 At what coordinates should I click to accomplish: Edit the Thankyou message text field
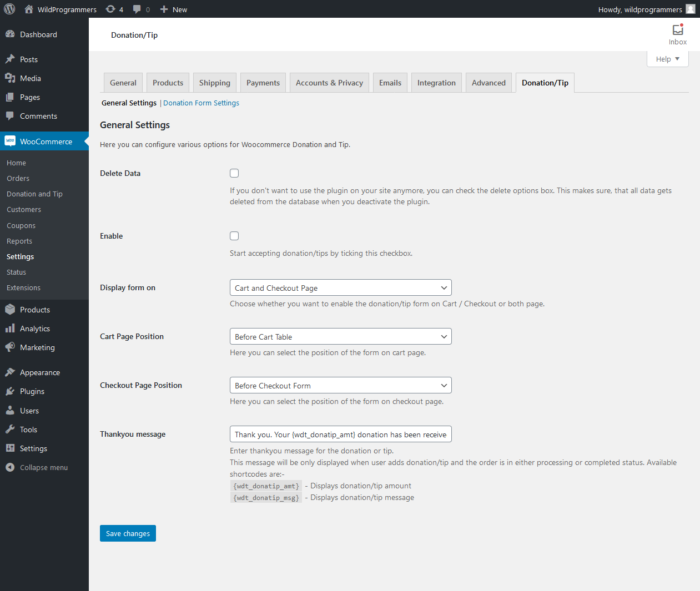[x=340, y=434]
